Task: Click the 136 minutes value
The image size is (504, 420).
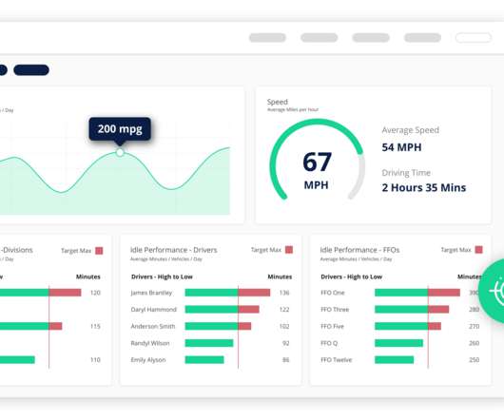Action: pos(284,293)
